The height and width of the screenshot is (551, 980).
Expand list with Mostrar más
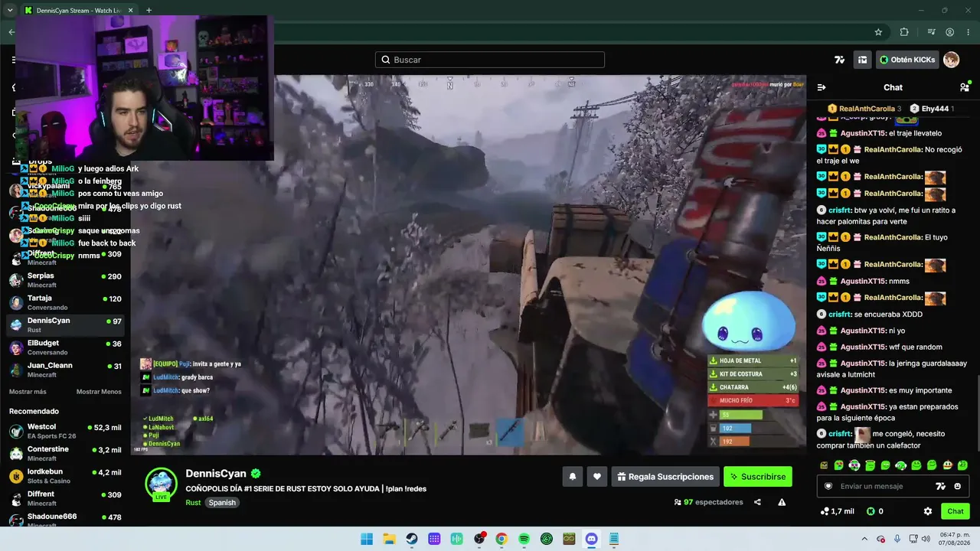pos(28,392)
